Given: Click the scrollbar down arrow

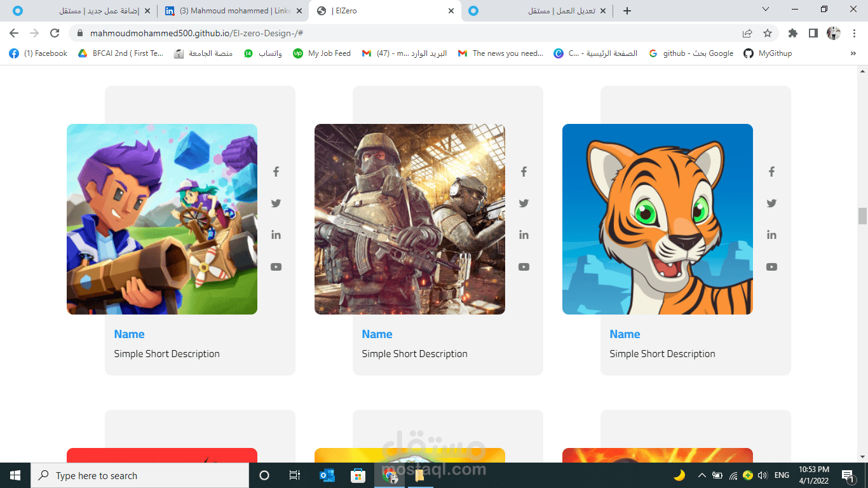Looking at the screenshot, I should [x=862, y=457].
